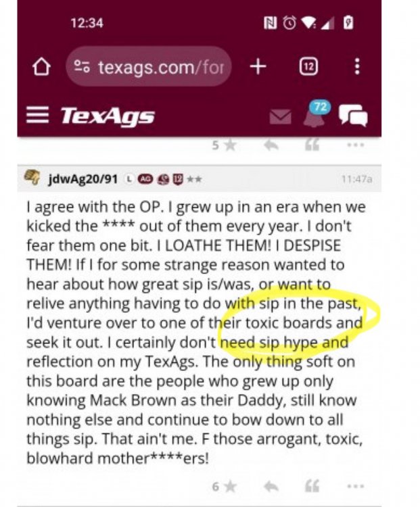Open more options on previous post
This screenshot has height=507, width=420.
coord(356,145)
